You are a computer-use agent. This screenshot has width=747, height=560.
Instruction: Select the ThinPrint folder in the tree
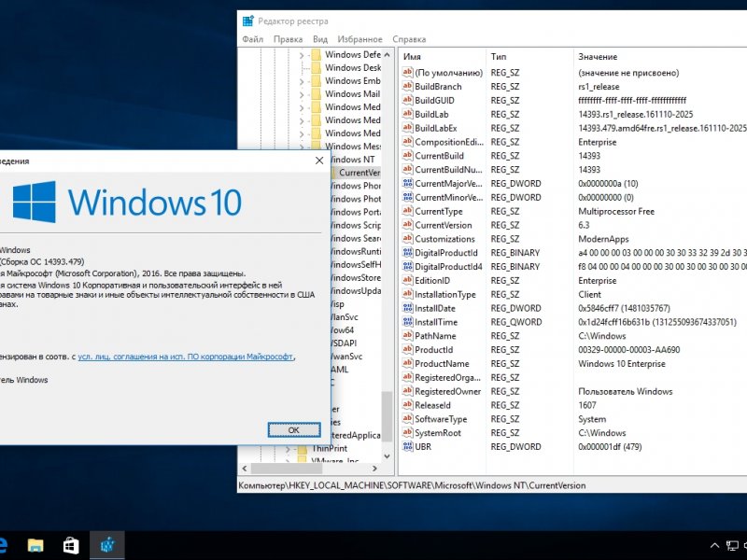(x=330, y=449)
